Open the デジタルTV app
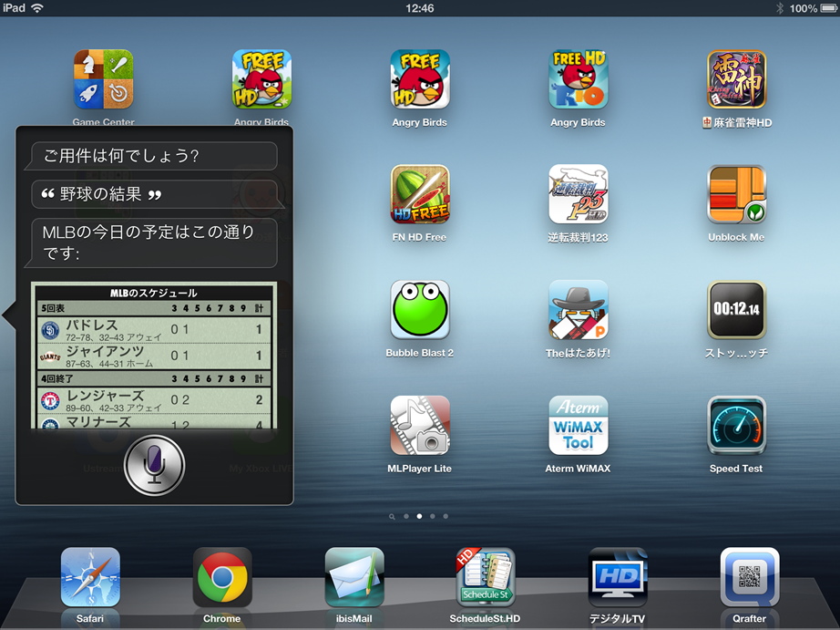This screenshot has height=630, width=840. click(618, 577)
